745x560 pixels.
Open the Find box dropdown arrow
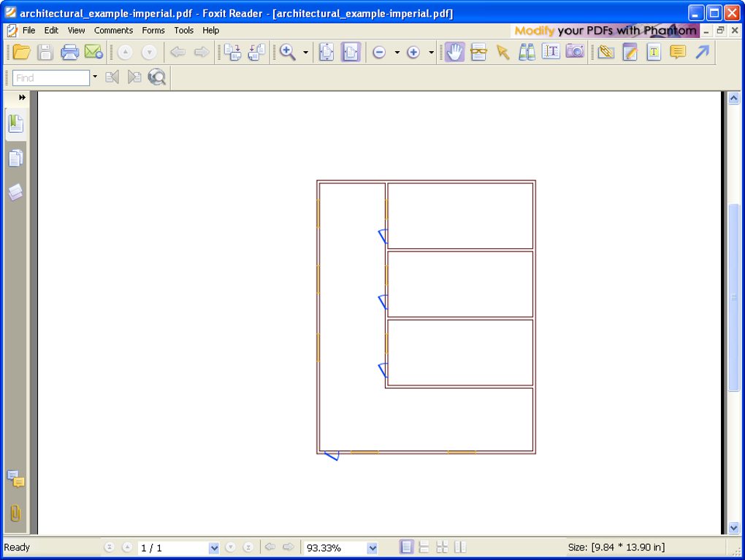95,77
